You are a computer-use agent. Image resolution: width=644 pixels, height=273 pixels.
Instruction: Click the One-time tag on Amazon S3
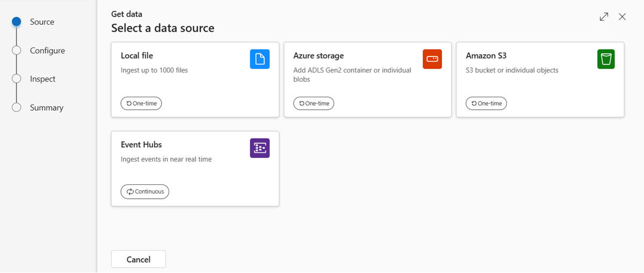(486, 103)
